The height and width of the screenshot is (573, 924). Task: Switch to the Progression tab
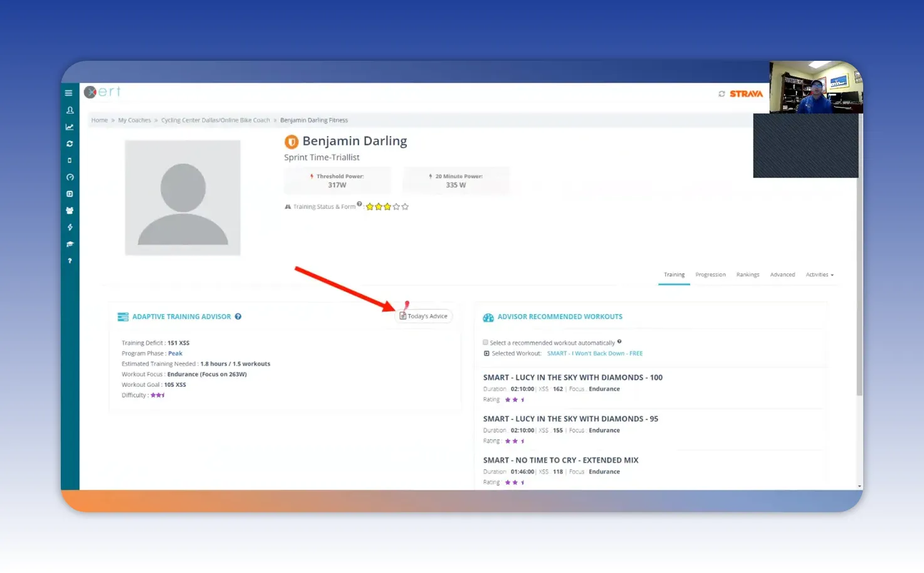click(x=710, y=275)
